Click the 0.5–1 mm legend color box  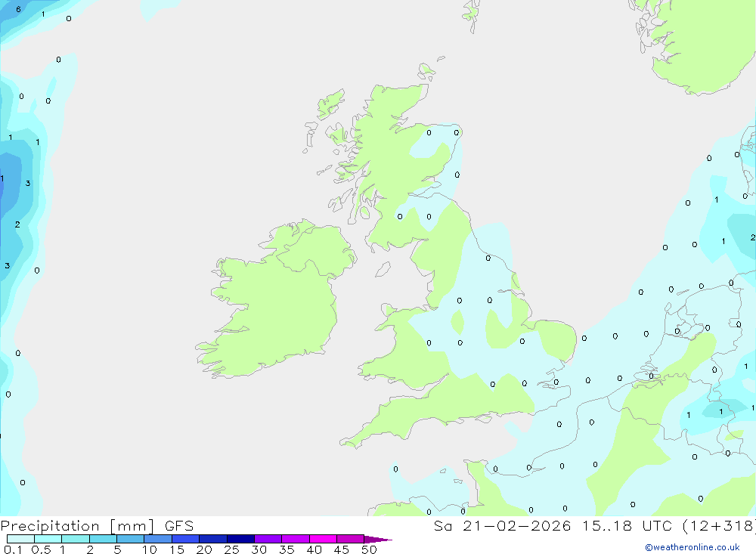48,539
